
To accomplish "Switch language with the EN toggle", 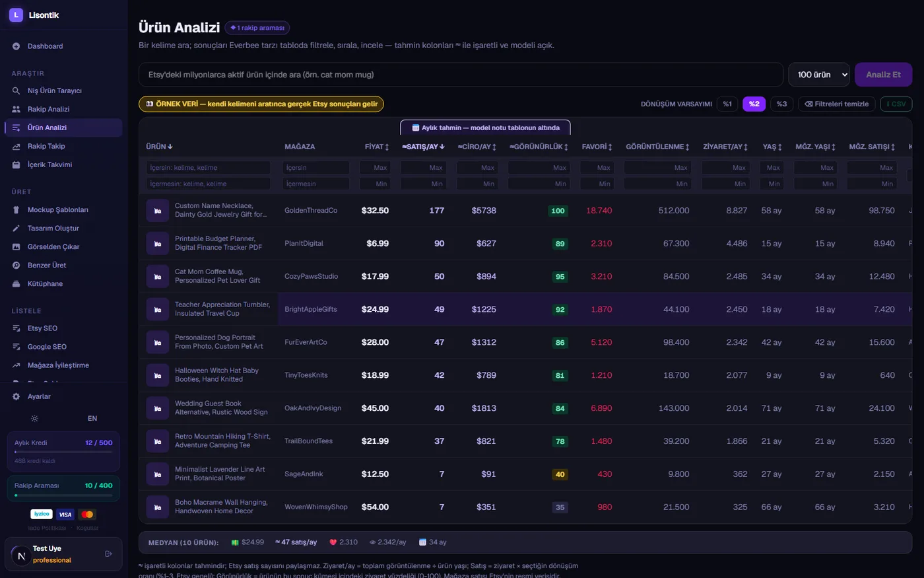I will [x=92, y=418].
